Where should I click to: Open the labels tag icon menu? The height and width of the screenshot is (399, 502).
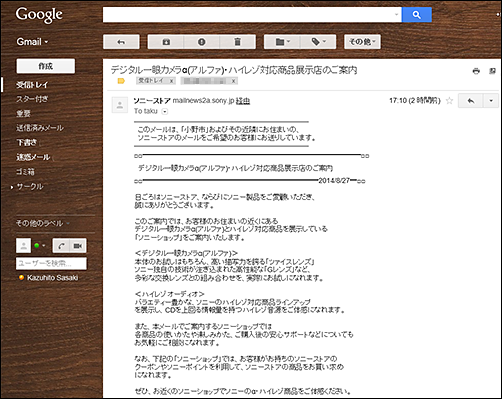[318, 42]
